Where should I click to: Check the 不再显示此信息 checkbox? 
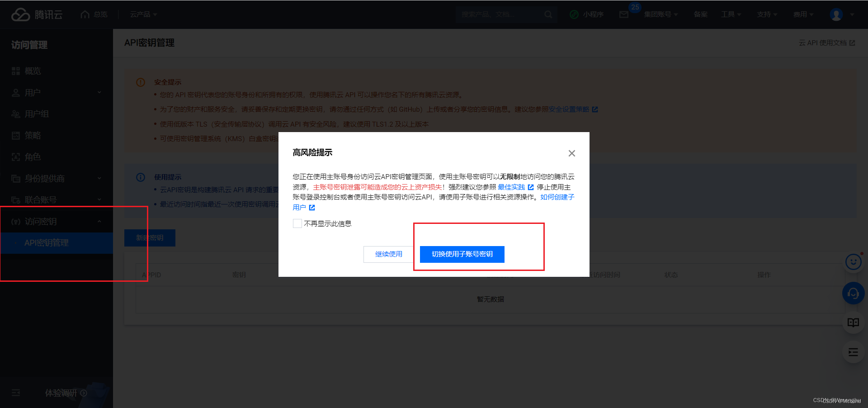(297, 223)
